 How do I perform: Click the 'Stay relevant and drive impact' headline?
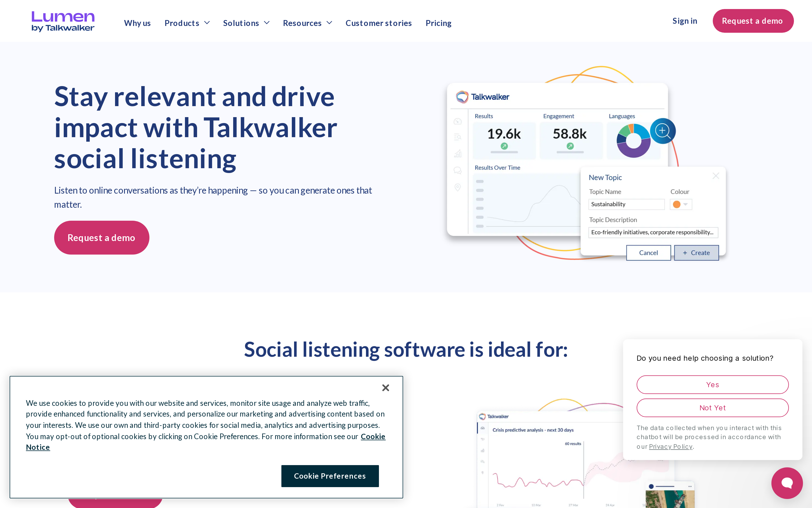[196, 128]
